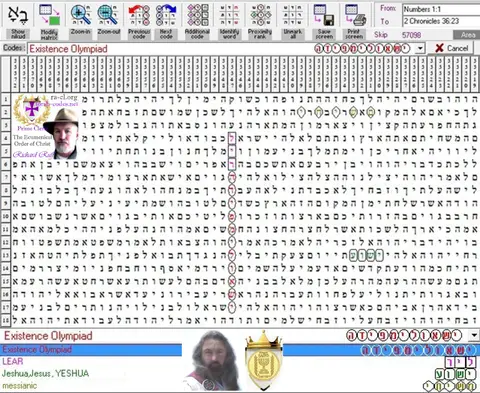Open the Codes combo box dropdown arrow
This screenshot has width=480, height=393.
pyautogui.click(x=420, y=49)
